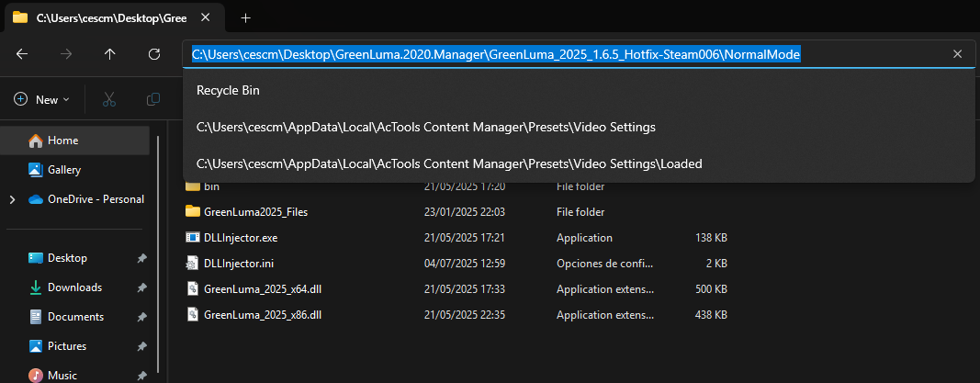Open a new File Explorer tab
Image resolution: width=980 pixels, height=383 pixels.
pos(245,17)
